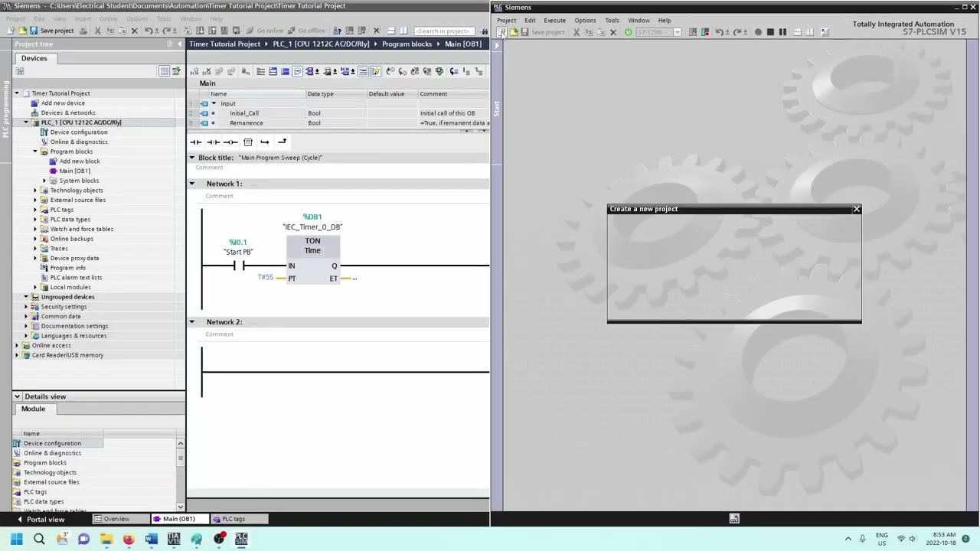Insert a normally open contact instruction
980x551 pixels.
(x=196, y=142)
